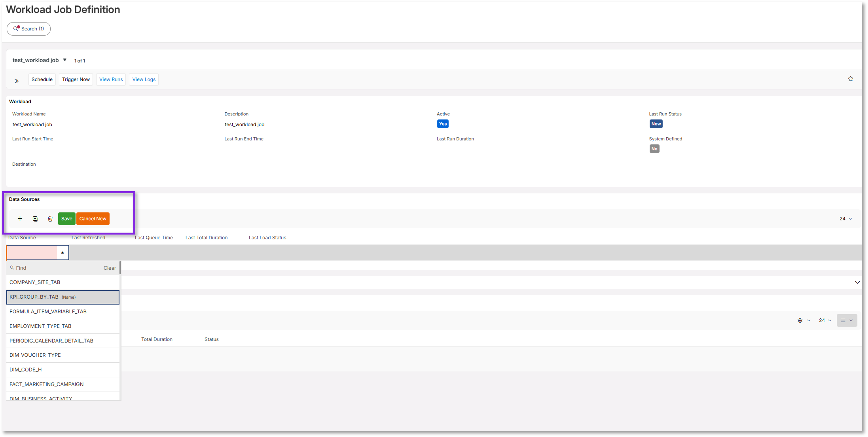Choose PERIODIC_CALENDAR_DETAIL_TAB in the dropdown
This screenshot has width=868, height=437.
point(63,341)
